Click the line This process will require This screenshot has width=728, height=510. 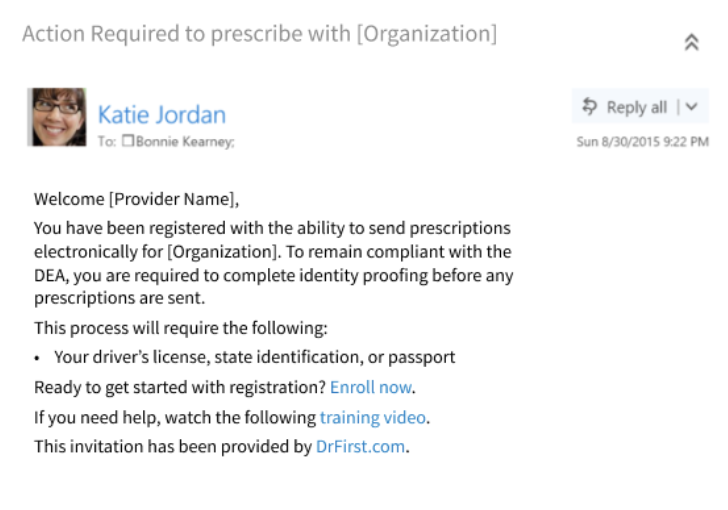coord(181,328)
